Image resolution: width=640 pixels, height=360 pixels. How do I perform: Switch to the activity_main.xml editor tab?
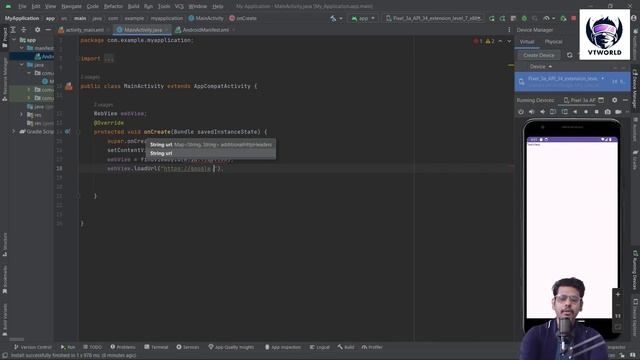(84, 30)
